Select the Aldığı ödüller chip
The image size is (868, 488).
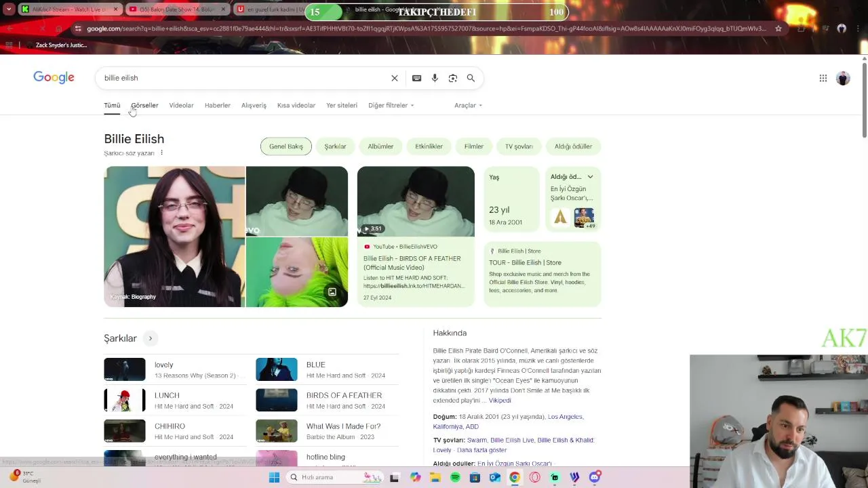[573, 146]
